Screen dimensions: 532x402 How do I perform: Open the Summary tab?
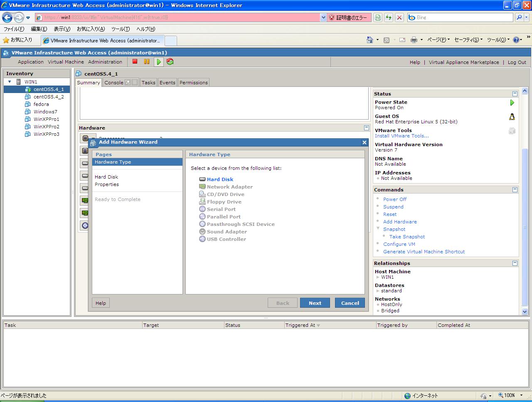(89, 83)
